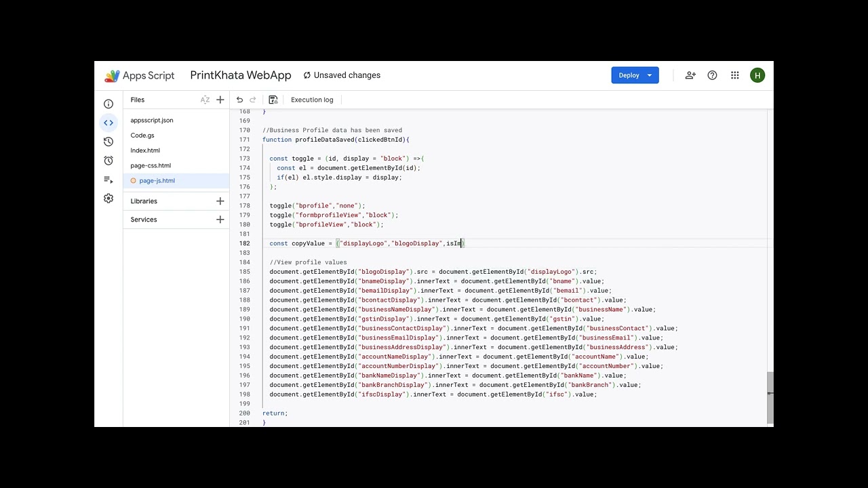The width and height of the screenshot is (868, 488).
Task: Click line 196 bankNameDisplay code line
Action: 448,375
